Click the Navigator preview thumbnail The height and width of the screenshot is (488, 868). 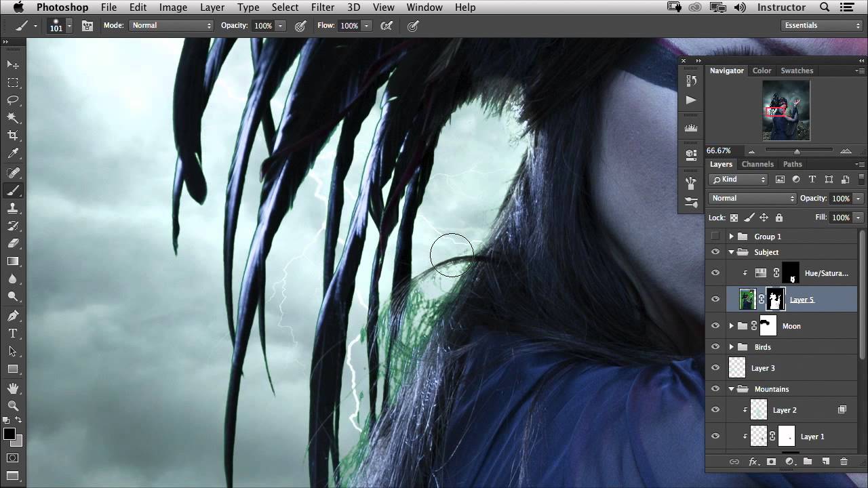(x=786, y=110)
